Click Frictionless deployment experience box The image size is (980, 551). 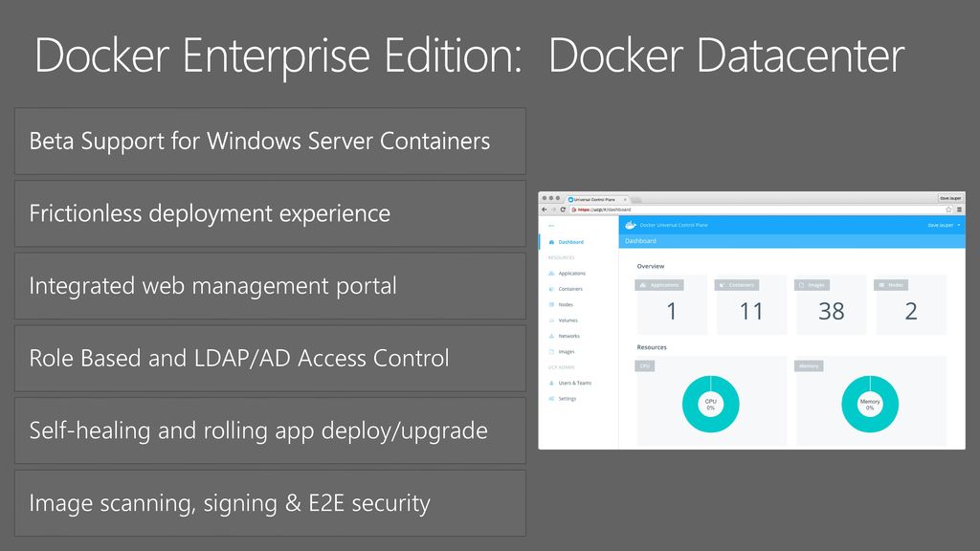pyautogui.click(x=270, y=213)
